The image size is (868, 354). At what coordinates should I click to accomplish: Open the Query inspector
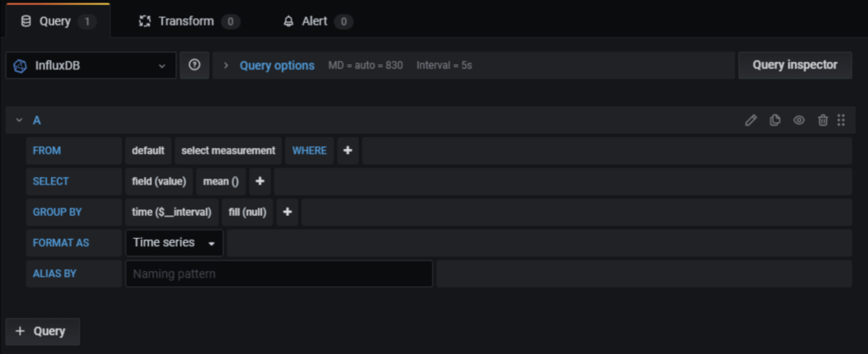[794, 65]
